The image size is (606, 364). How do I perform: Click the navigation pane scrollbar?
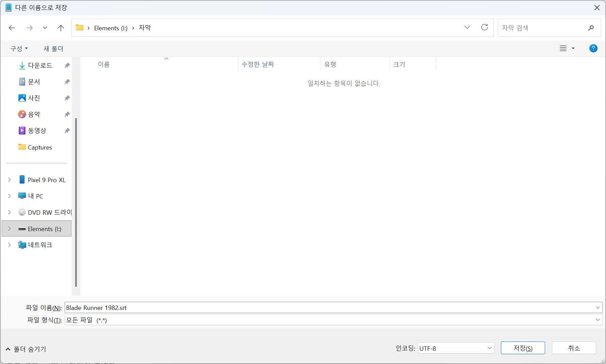(76, 202)
